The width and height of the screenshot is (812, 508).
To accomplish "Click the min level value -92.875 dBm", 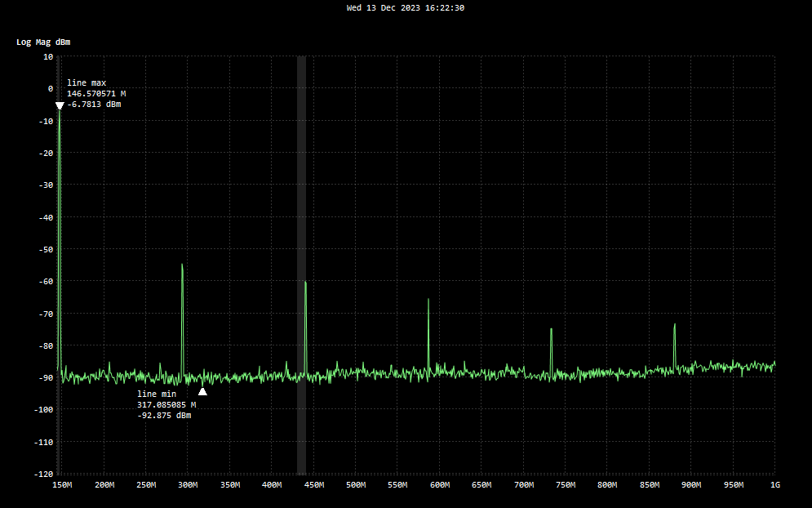I will [164, 415].
